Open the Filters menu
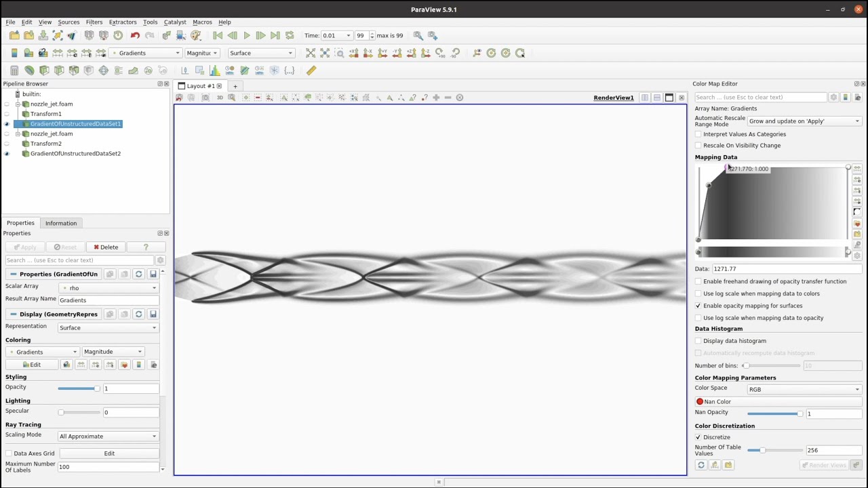The image size is (868, 488). point(94,22)
